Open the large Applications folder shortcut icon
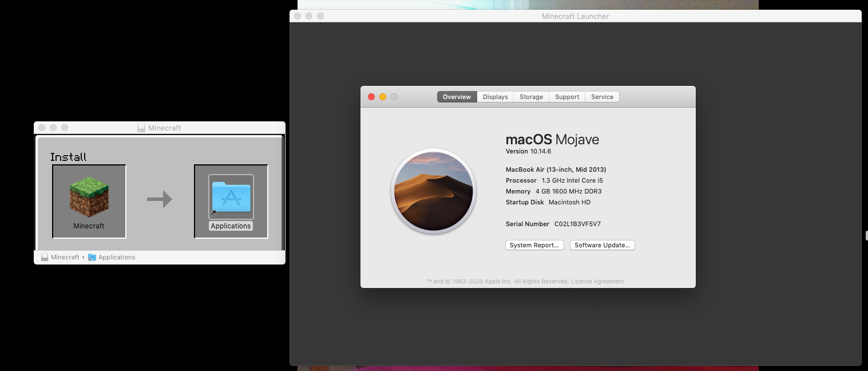Screen dimensions: 868x371 [231, 196]
